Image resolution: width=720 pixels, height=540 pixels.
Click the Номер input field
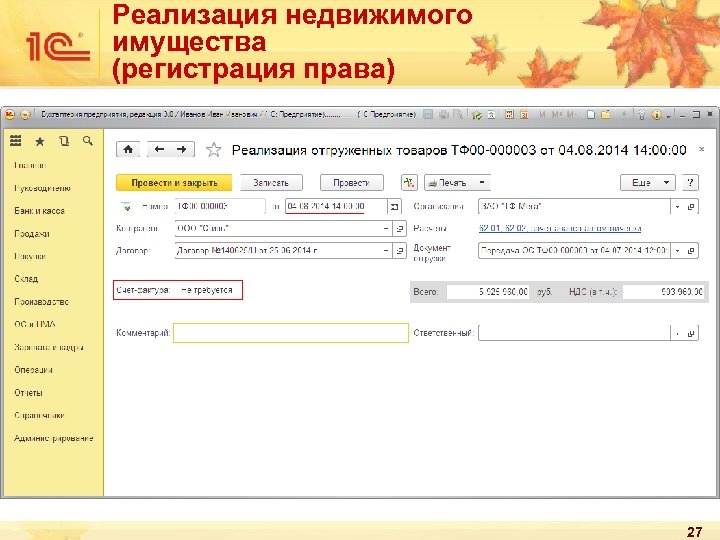click(x=219, y=207)
